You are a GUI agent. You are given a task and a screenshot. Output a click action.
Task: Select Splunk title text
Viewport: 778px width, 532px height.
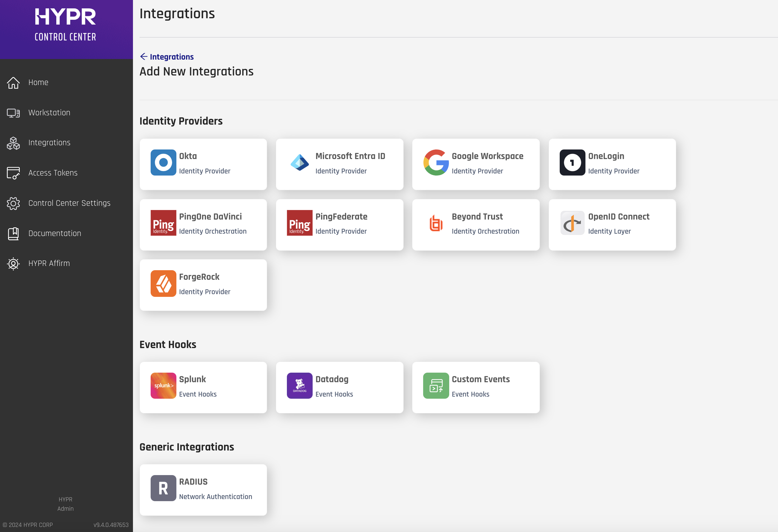pyautogui.click(x=193, y=379)
